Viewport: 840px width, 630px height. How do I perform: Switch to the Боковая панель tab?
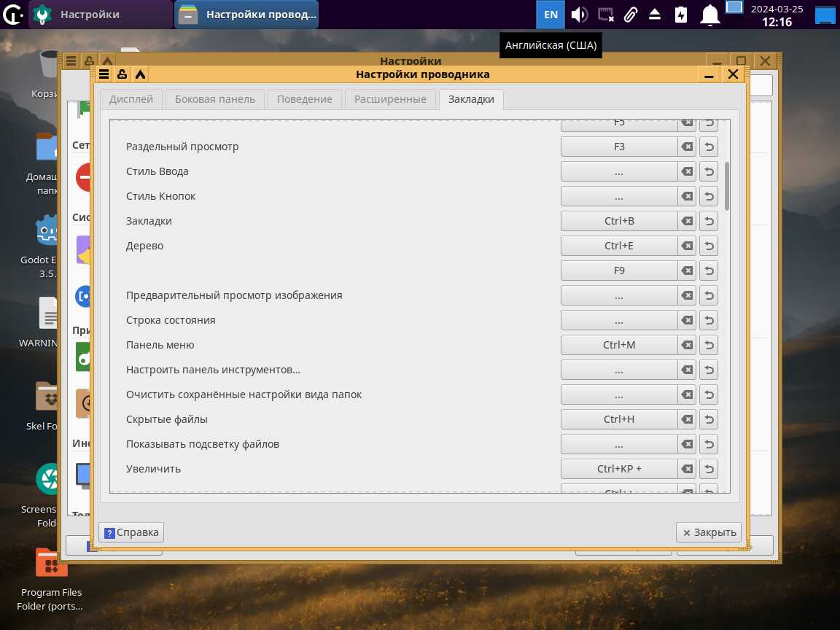point(215,99)
